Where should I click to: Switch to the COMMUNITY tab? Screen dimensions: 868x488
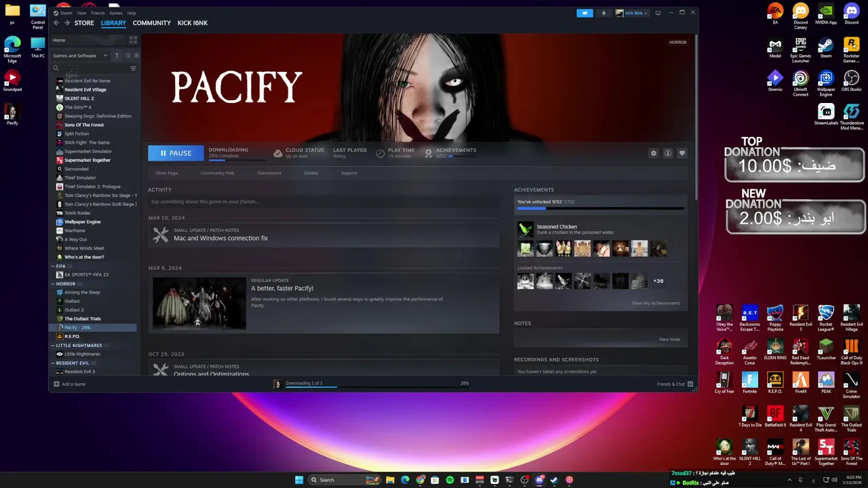tap(152, 23)
